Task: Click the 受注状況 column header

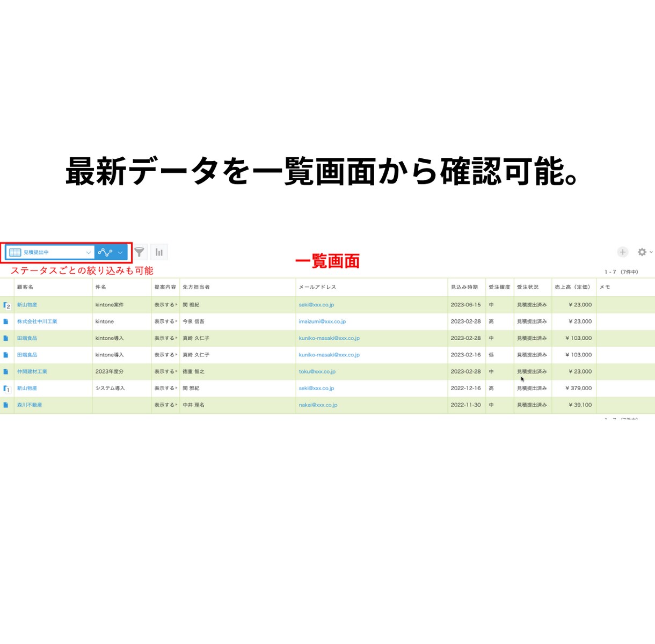Action: 528,287
